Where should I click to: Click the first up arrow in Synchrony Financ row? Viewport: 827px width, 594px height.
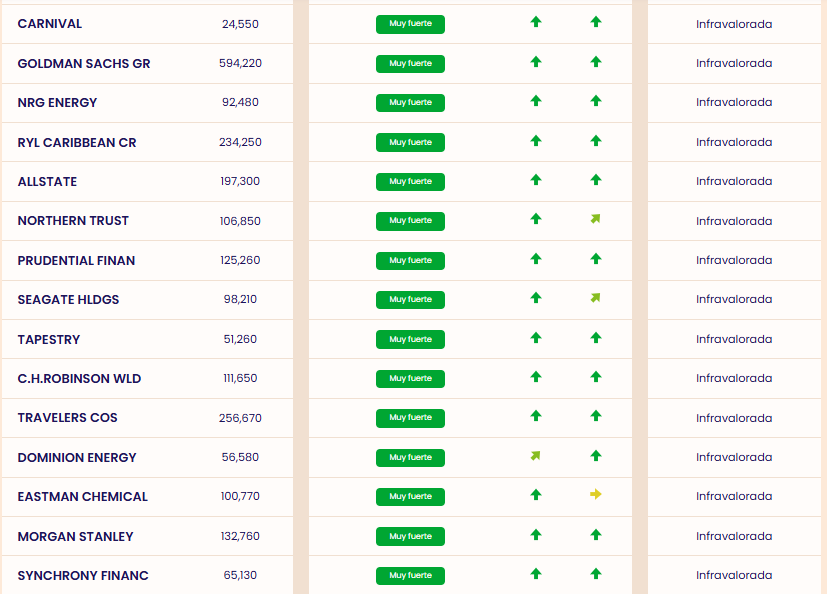click(x=536, y=574)
